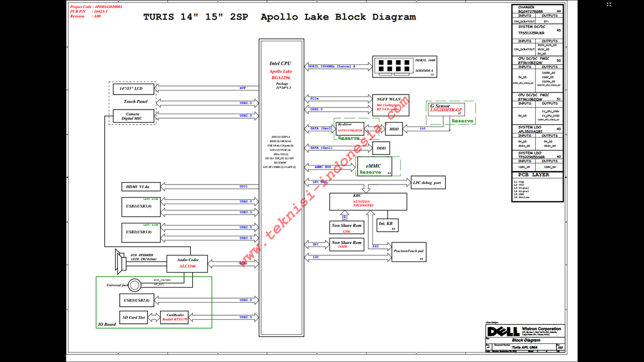Click the 'Audio Codec ALC3246' block
644x362 pixels.
(187, 263)
